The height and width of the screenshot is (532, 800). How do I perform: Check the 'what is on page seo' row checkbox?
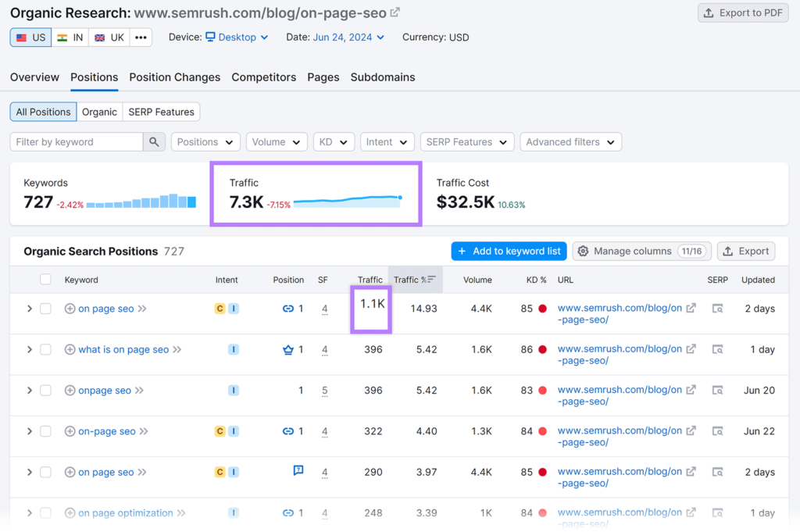pos(45,349)
